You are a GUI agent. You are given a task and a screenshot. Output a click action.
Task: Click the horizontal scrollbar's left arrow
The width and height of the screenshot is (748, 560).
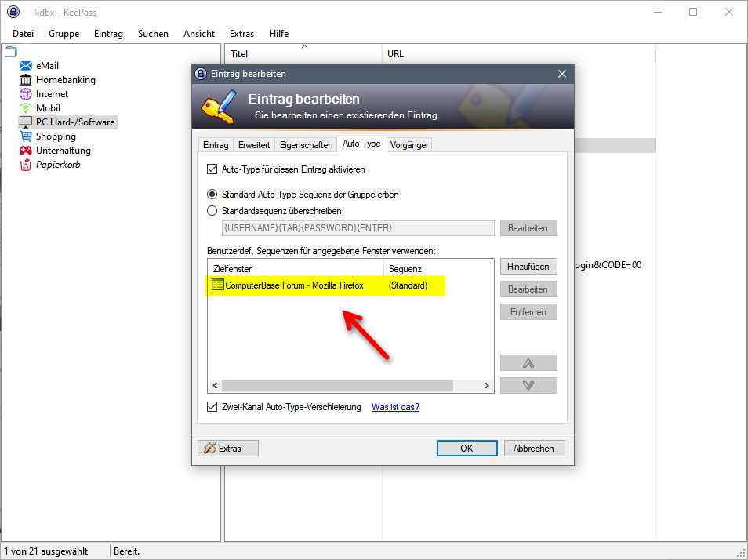click(x=215, y=385)
